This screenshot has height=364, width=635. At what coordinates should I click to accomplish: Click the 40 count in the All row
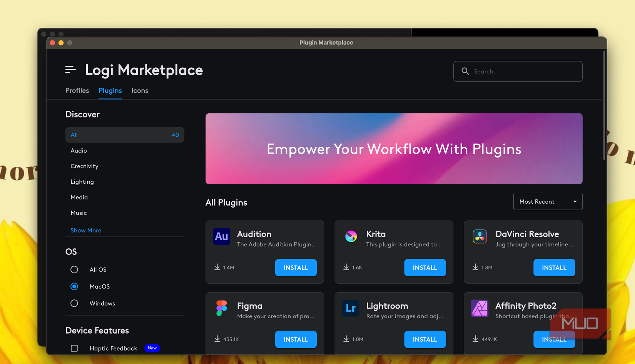tap(175, 135)
